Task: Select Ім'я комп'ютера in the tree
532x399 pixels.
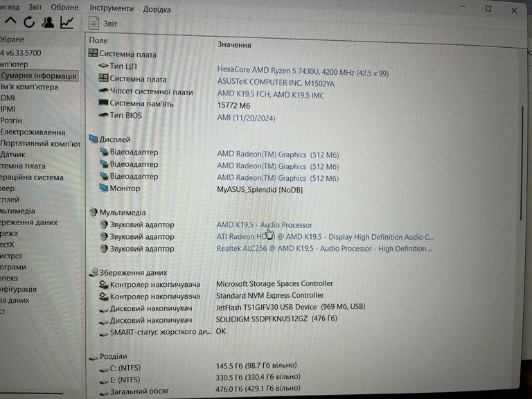Action: point(29,87)
